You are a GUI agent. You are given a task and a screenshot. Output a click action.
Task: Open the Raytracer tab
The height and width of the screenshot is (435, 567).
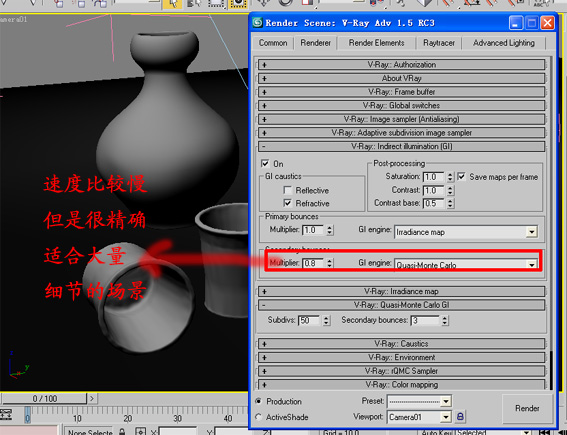tap(439, 43)
